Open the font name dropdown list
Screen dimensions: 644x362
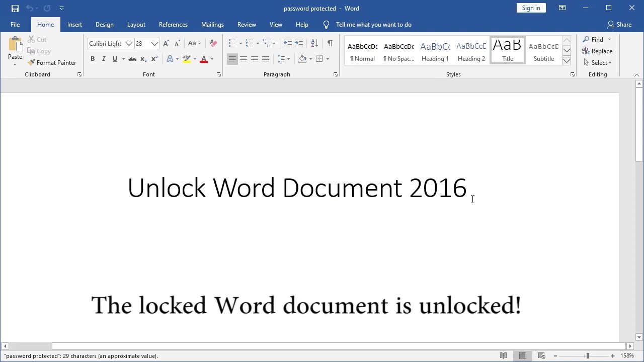click(129, 44)
